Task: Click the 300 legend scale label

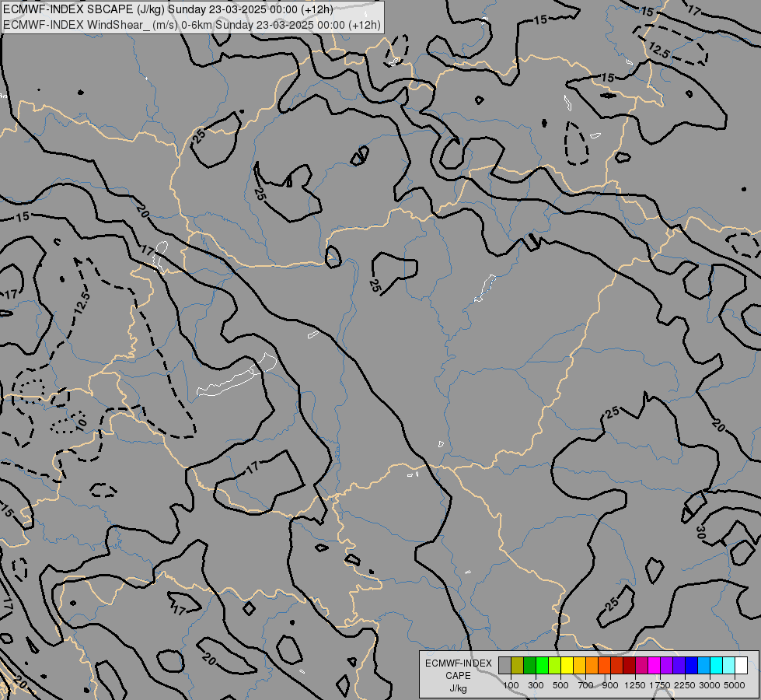Action: pyautogui.click(x=536, y=685)
